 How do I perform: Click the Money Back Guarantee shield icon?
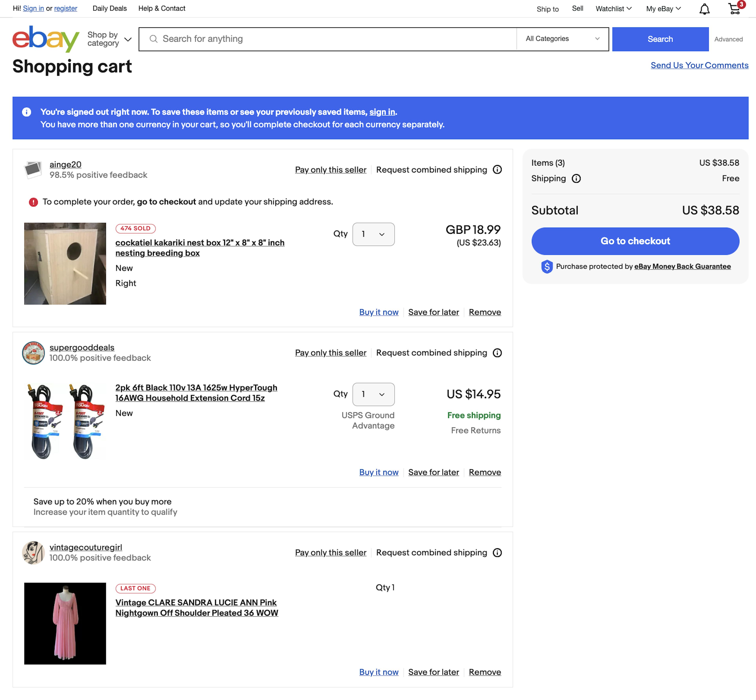547,267
